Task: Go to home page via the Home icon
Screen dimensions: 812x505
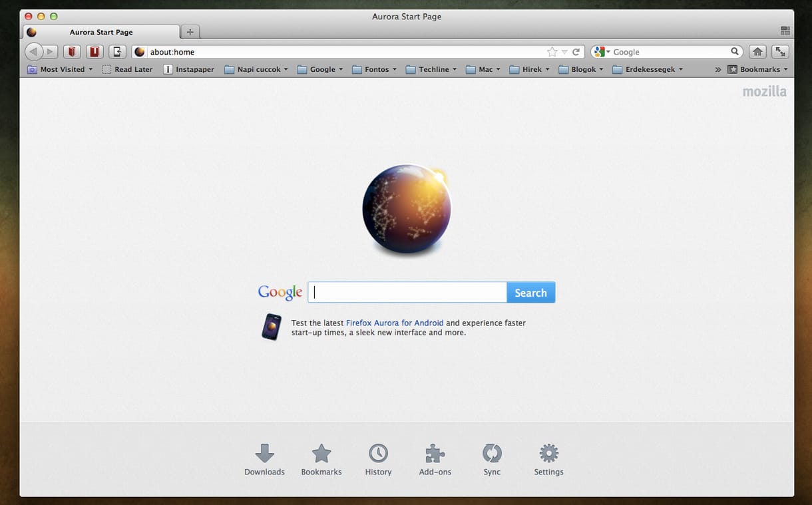Action: tap(757, 52)
